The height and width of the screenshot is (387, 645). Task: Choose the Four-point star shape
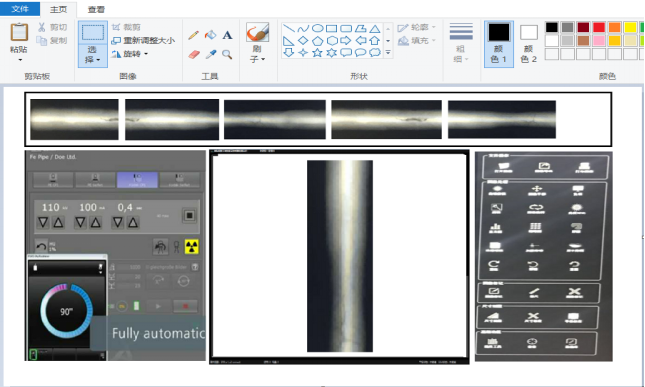(303, 53)
